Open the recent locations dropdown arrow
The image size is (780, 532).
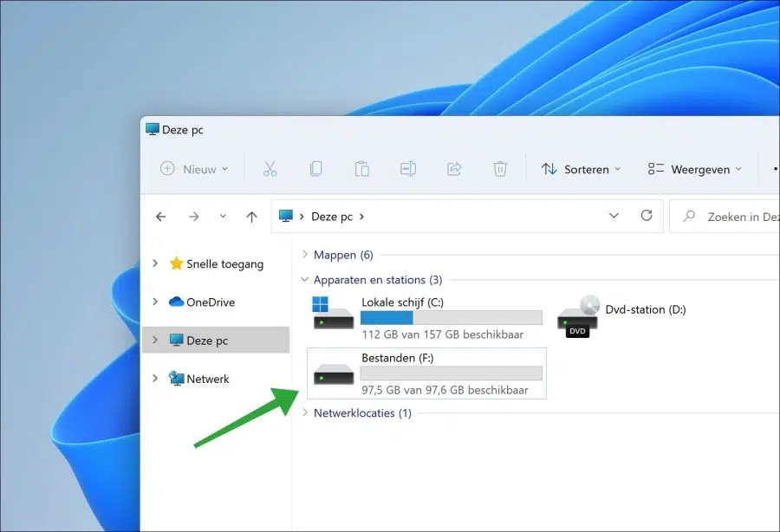tap(223, 217)
